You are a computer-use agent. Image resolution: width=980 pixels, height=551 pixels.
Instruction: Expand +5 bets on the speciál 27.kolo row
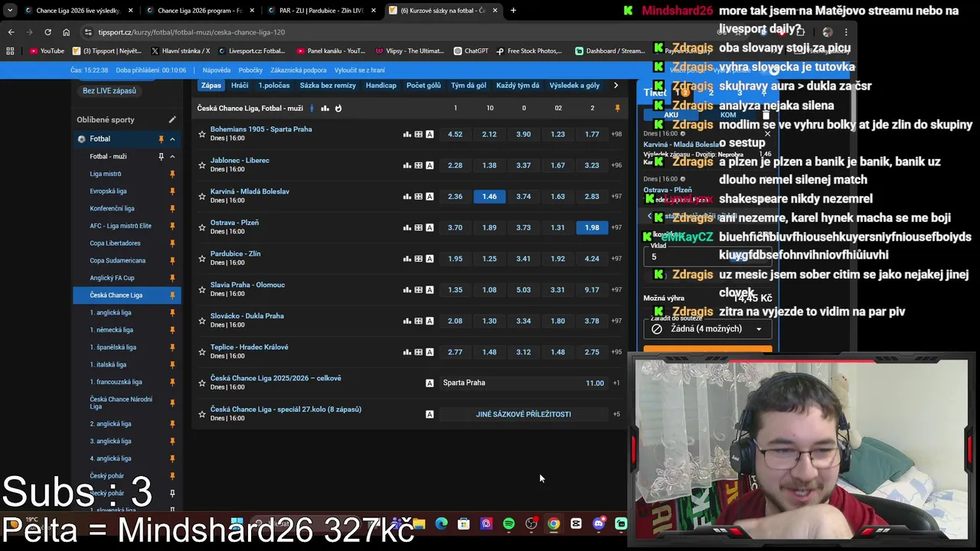click(616, 414)
